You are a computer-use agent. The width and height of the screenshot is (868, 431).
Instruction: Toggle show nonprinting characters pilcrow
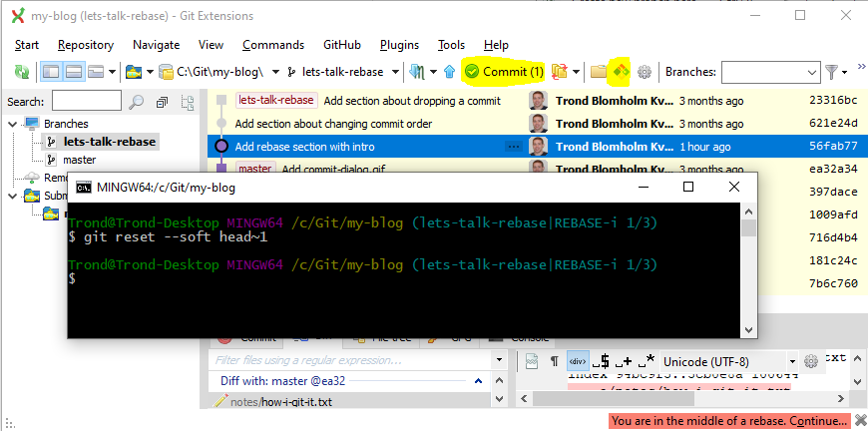pos(554,362)
